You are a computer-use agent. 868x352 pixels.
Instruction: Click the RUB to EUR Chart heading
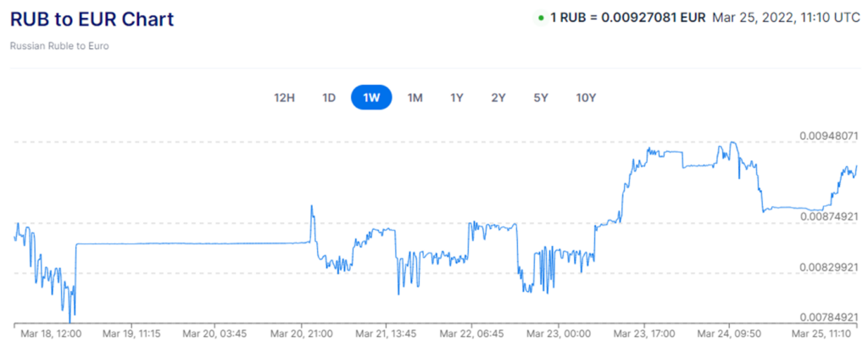[92, 20]
